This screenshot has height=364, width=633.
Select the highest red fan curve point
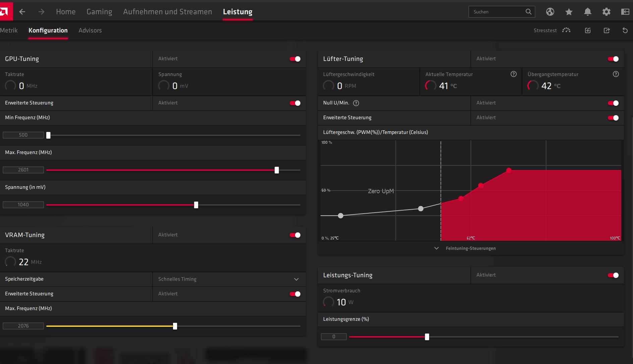(509, 170)
